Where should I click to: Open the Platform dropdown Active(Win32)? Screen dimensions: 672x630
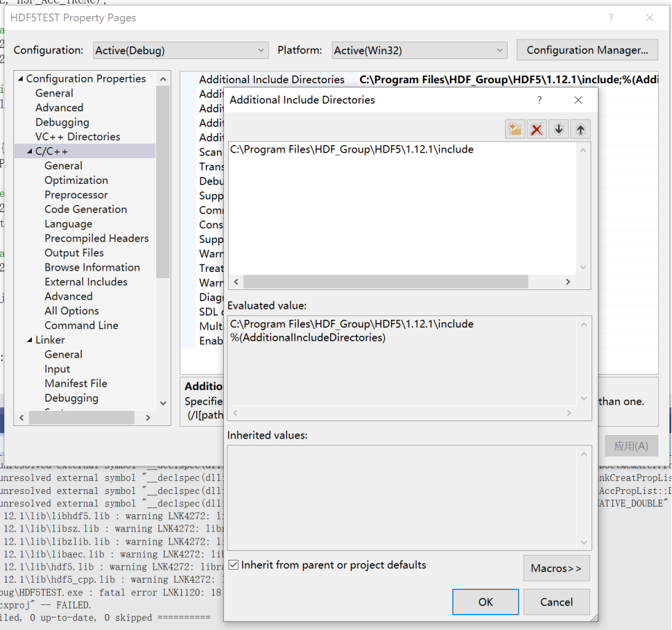(420, 51)
